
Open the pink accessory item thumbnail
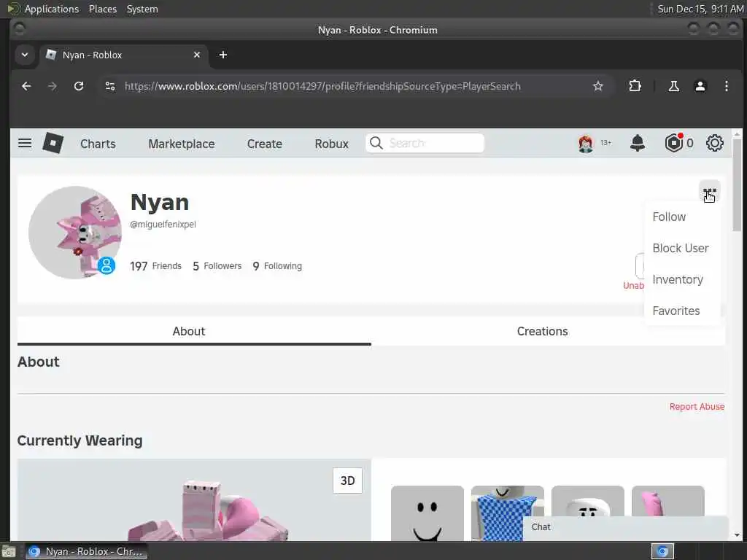[668, 500]
